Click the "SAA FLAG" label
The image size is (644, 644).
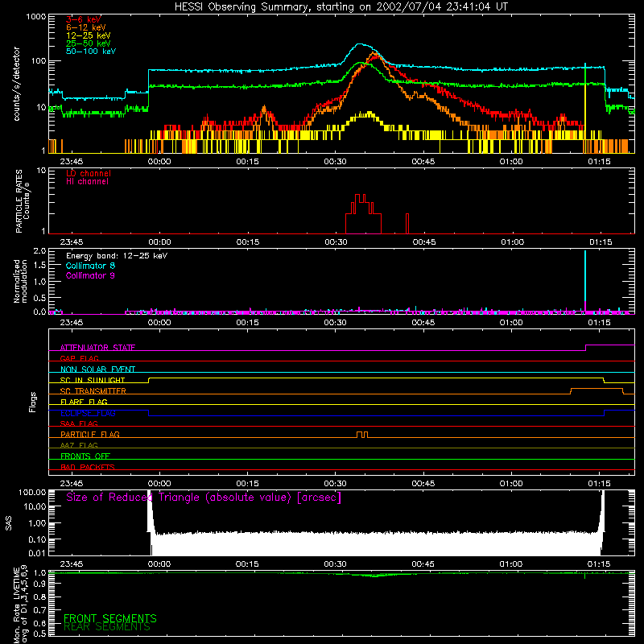point(79,423)
